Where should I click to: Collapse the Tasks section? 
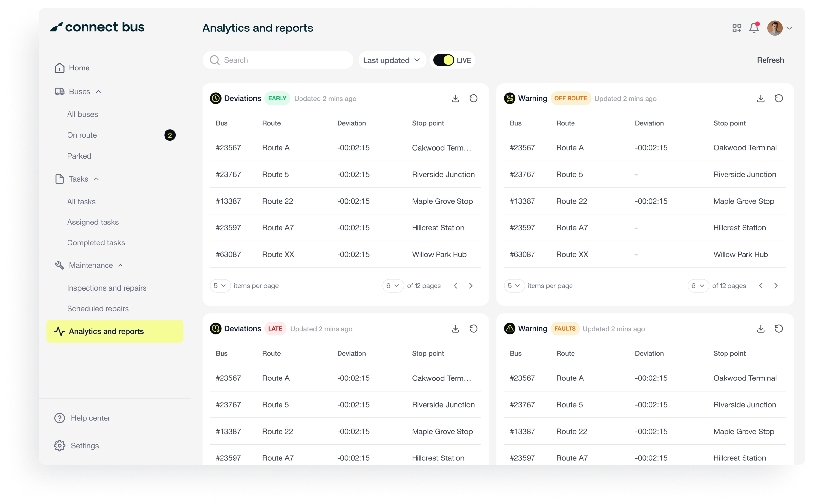tap(96, 179)
